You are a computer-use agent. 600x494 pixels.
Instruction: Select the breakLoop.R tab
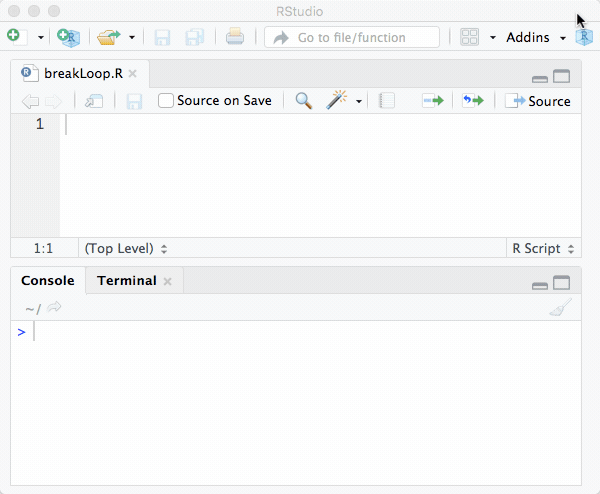[79, 73]
